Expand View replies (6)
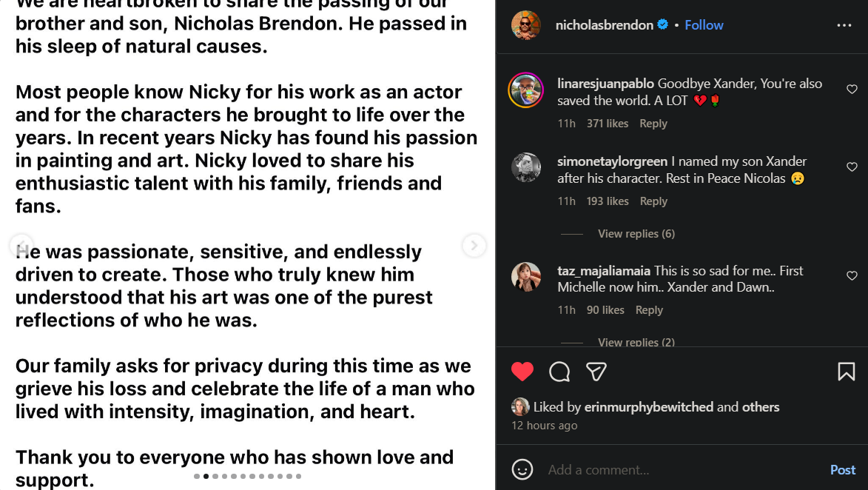The image size is (868, 490). [x=636, y=234]
